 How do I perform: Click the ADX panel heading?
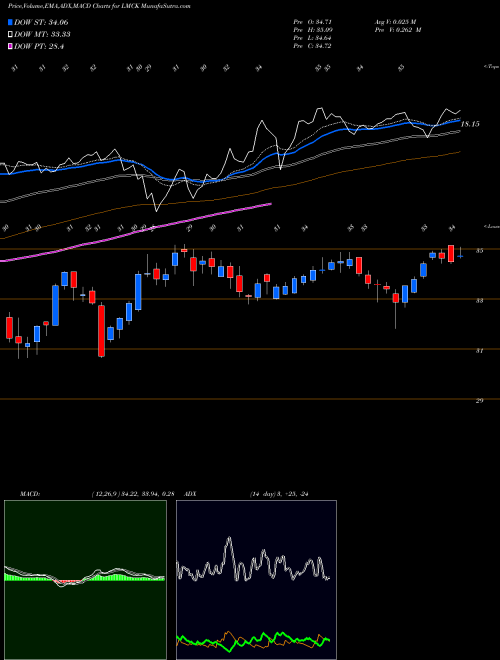tap(191, 494)
